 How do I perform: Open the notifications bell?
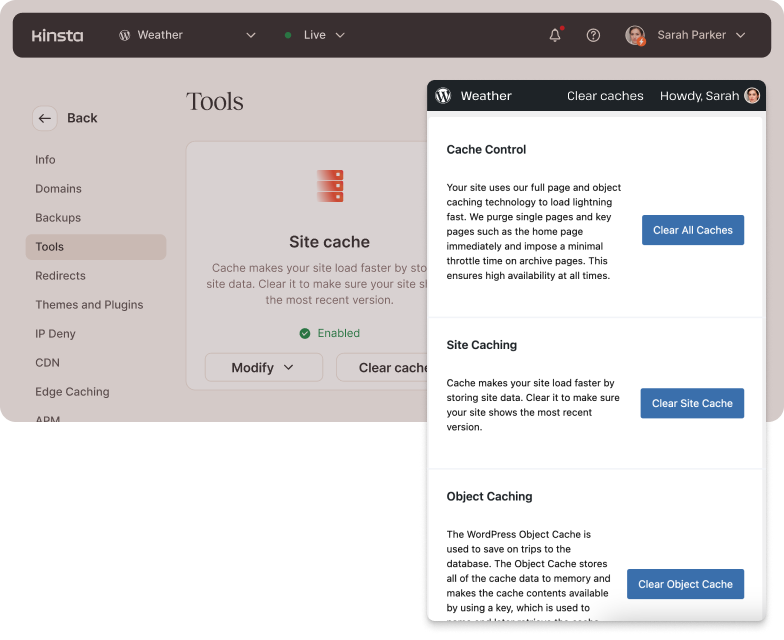pos(555,35)
